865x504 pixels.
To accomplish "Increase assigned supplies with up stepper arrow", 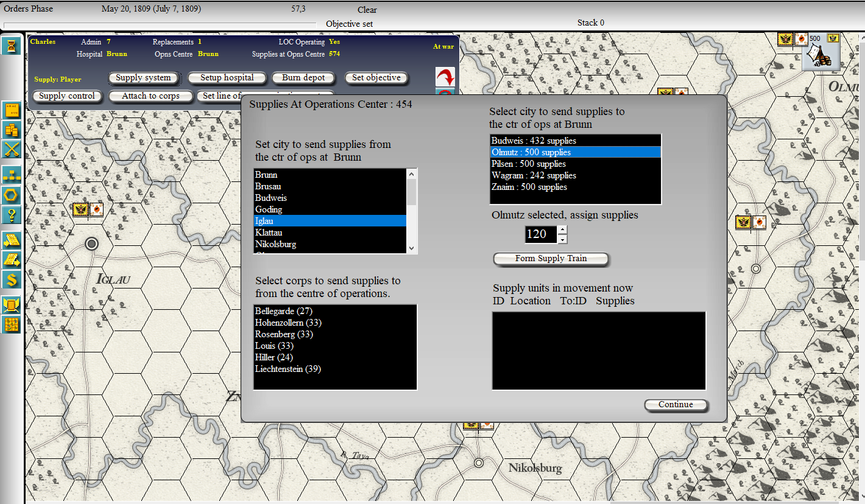I will tap(563, 230).
